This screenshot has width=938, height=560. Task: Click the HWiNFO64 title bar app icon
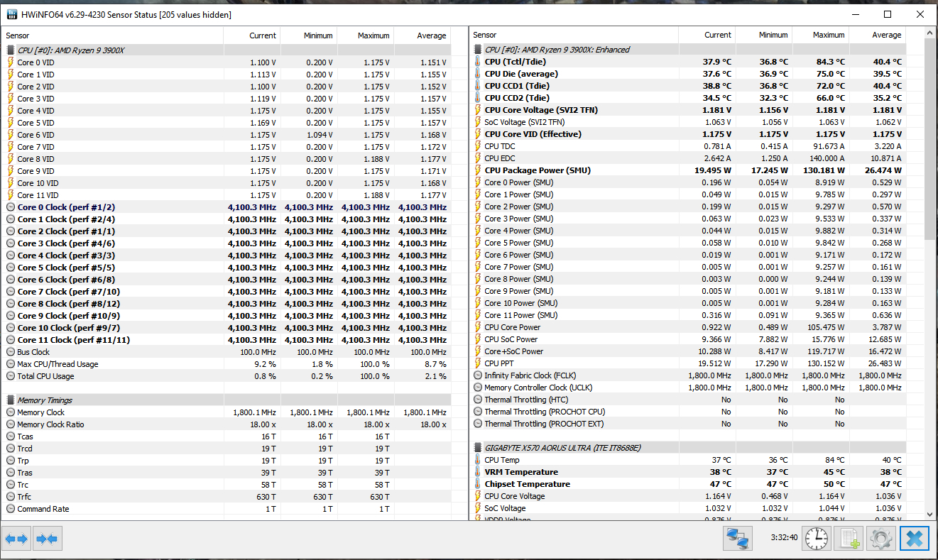coord(11,14)
